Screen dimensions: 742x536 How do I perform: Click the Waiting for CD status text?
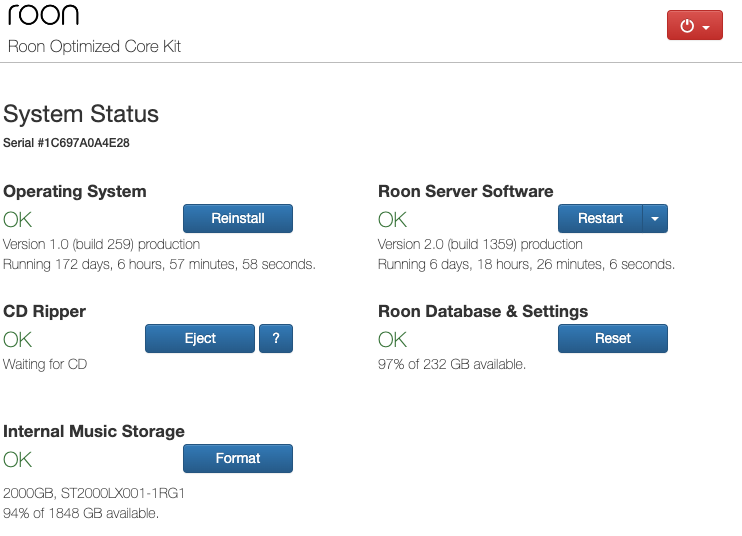tap(45, 364)
